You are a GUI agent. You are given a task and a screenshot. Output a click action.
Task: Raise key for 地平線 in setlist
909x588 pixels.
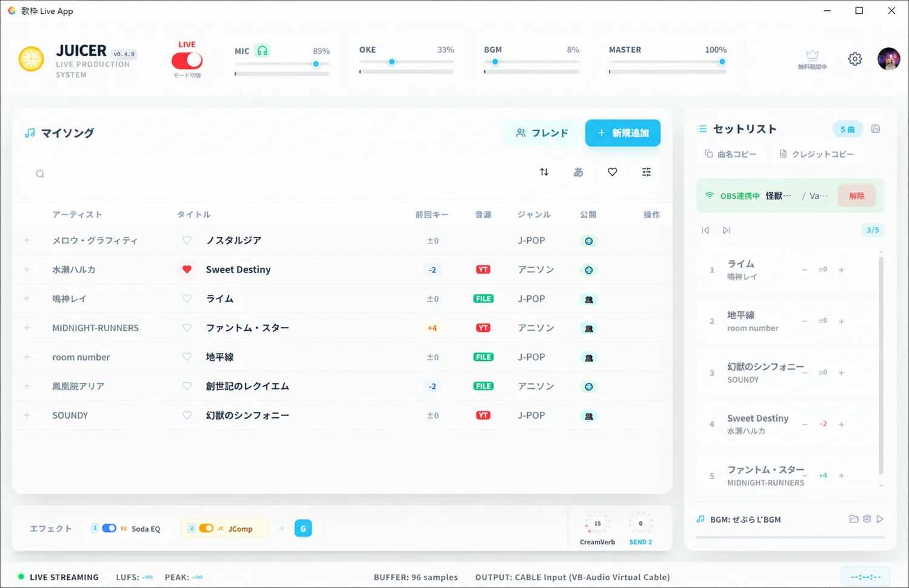(841, 322)
